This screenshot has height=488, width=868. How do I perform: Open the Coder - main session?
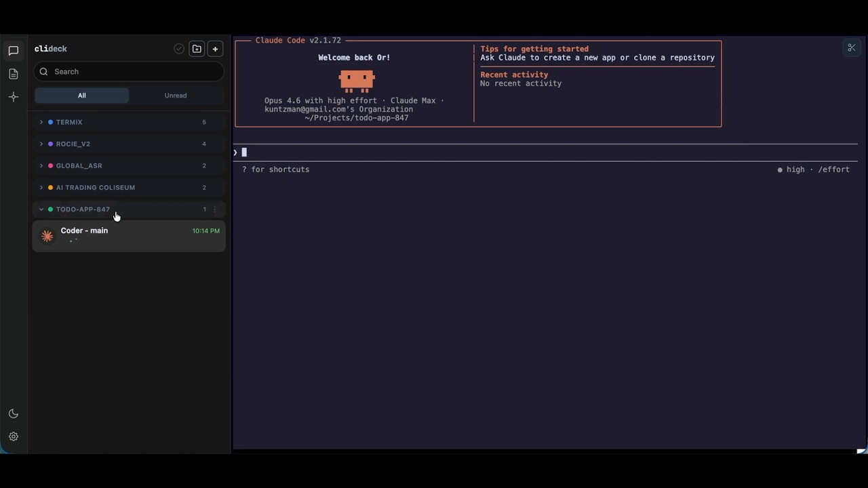[129, 236]
